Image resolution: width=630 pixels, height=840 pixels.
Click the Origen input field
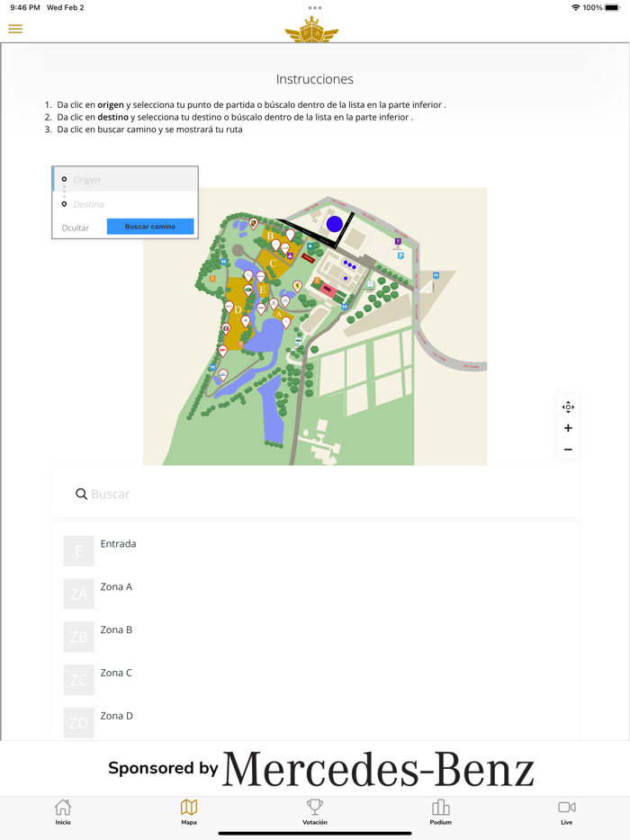tap(125, 180)
